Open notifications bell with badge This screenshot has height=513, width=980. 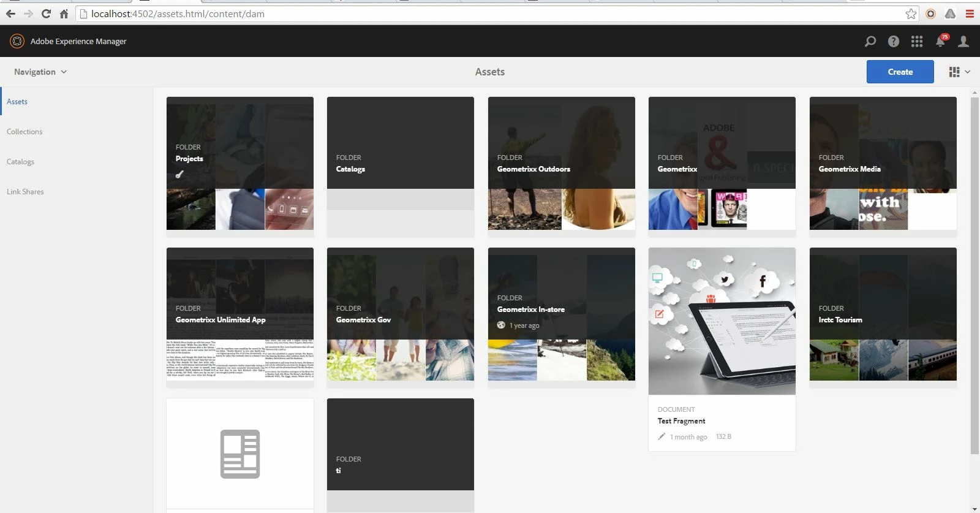tap(941, 40)
